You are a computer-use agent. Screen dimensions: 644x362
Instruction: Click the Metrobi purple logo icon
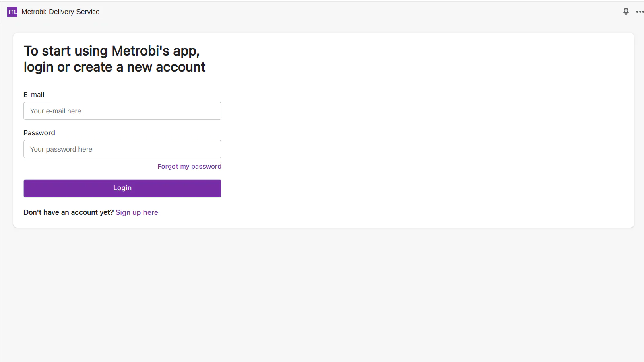pyautogui.click(x=12, y=12)
